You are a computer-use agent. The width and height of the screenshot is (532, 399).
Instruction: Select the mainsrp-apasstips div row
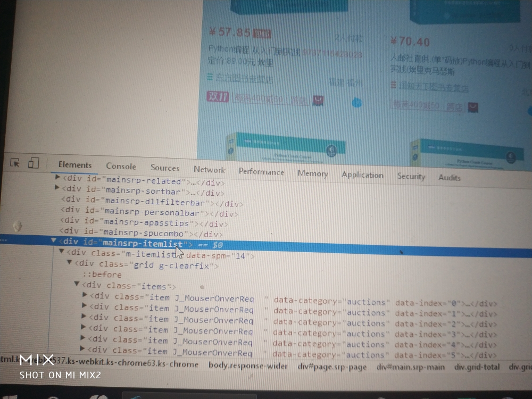(x=144, y=222)
